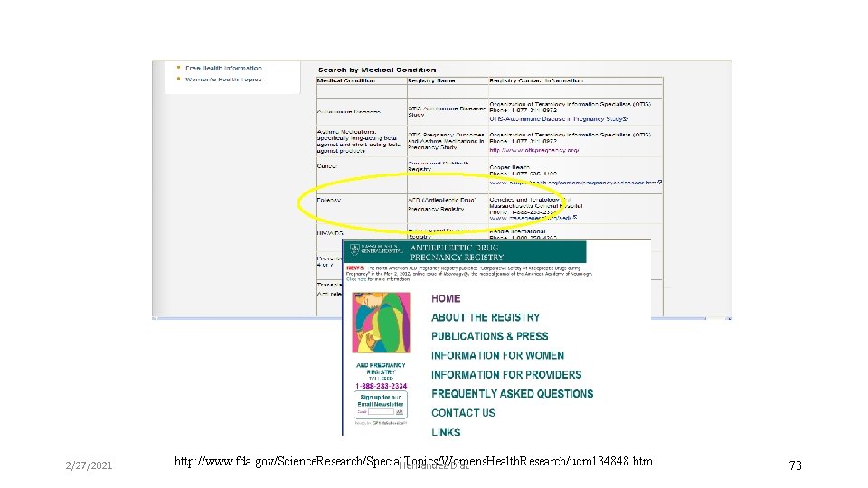
Task: Click the toll-free number 1-888-233-2334
Action: (382, 386)
